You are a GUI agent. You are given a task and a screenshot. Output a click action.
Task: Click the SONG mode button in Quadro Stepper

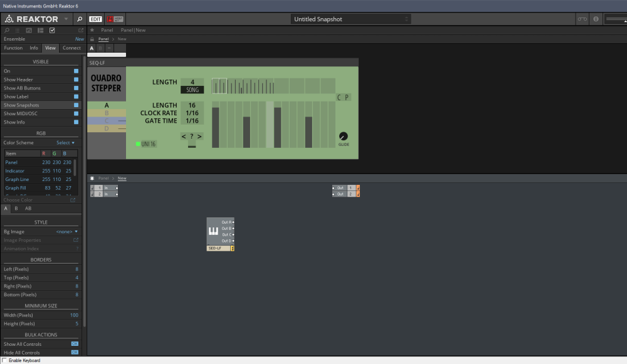click(192, 90)
